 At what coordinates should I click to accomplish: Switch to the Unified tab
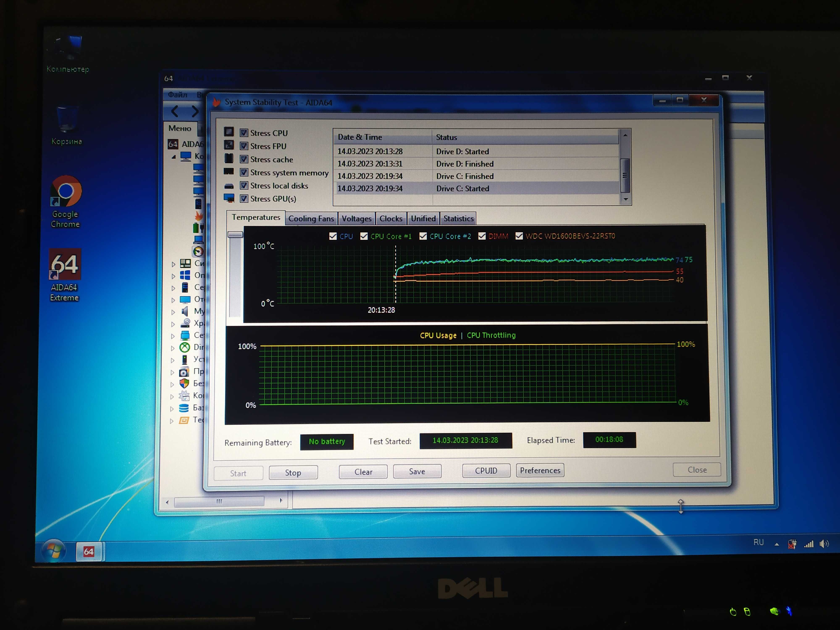[423, 219]
